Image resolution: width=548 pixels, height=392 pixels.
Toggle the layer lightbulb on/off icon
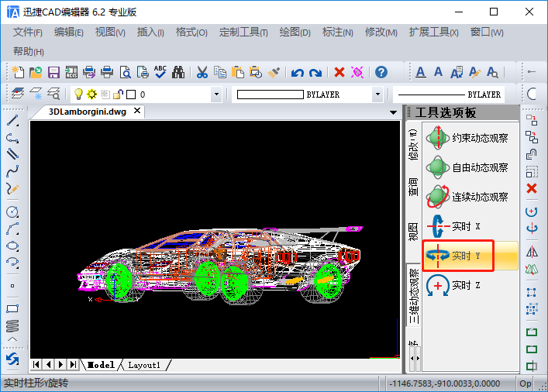coord(78,94)
